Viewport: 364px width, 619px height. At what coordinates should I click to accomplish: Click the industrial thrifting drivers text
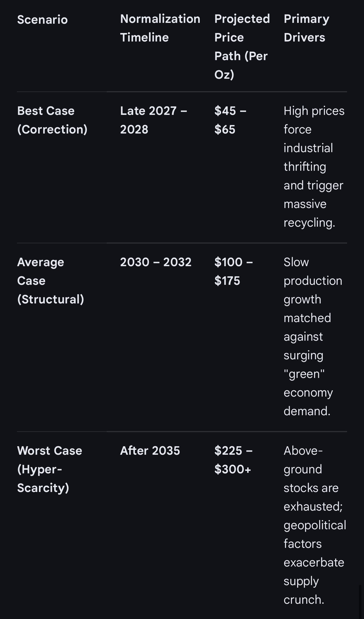coord(308,157)
